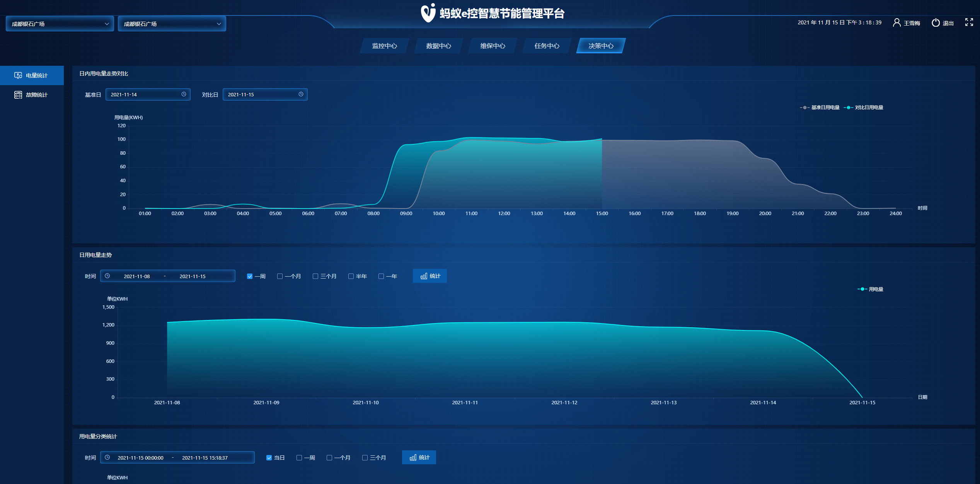
Task: Toggle 对比日用电量 legend marker
Action: point(849,108)
